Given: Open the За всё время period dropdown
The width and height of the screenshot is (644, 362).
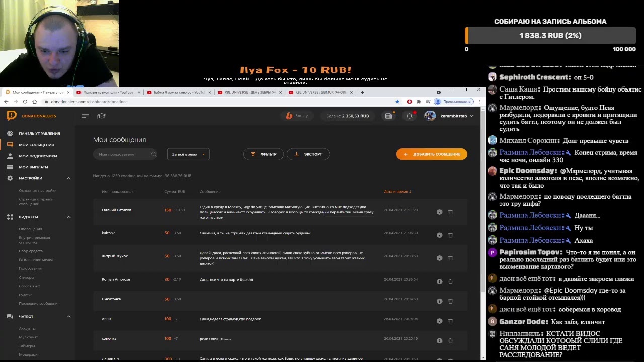Looking at the screenshot, I should pyautogui.click(x=188, y=154).
